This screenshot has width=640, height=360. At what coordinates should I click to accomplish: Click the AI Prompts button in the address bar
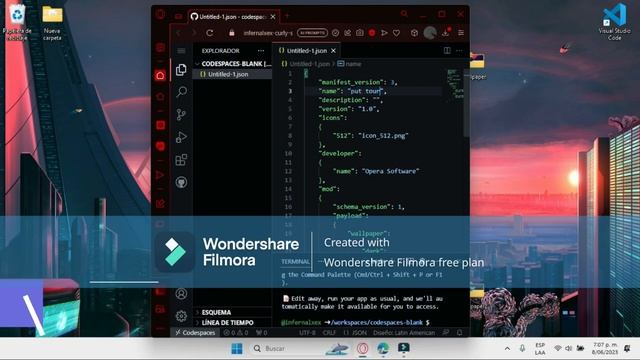[312, 33]
